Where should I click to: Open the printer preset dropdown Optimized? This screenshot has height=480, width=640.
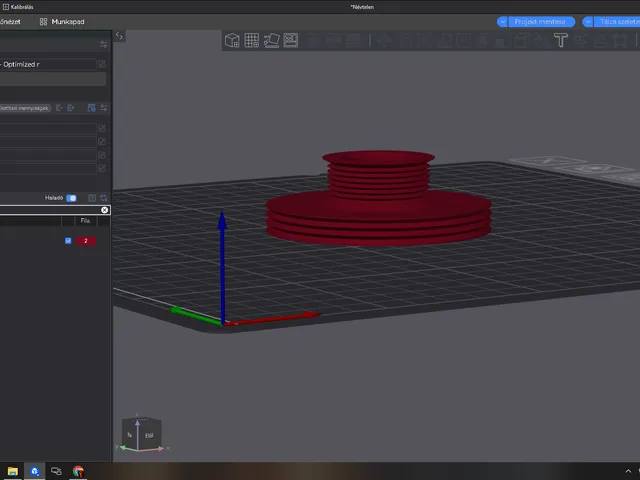click(48, 64)
